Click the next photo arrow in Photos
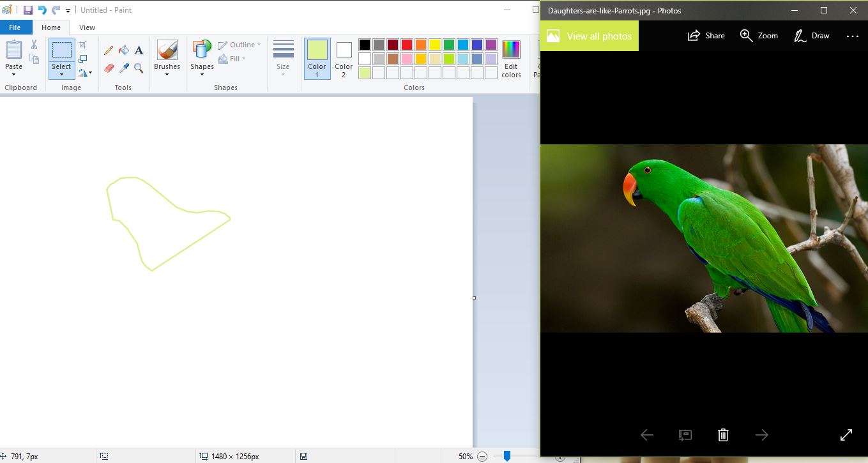Image resolution: width=868 pixels, height=463 pixels. 761,435
